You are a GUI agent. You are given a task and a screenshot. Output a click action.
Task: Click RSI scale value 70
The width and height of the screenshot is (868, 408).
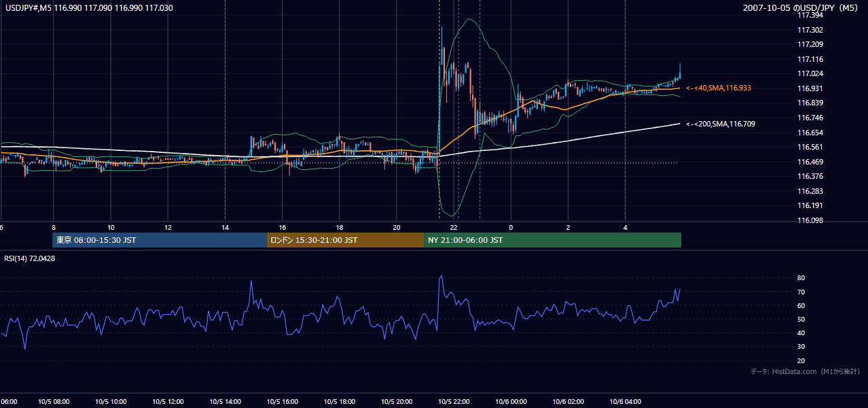[801, 292]
